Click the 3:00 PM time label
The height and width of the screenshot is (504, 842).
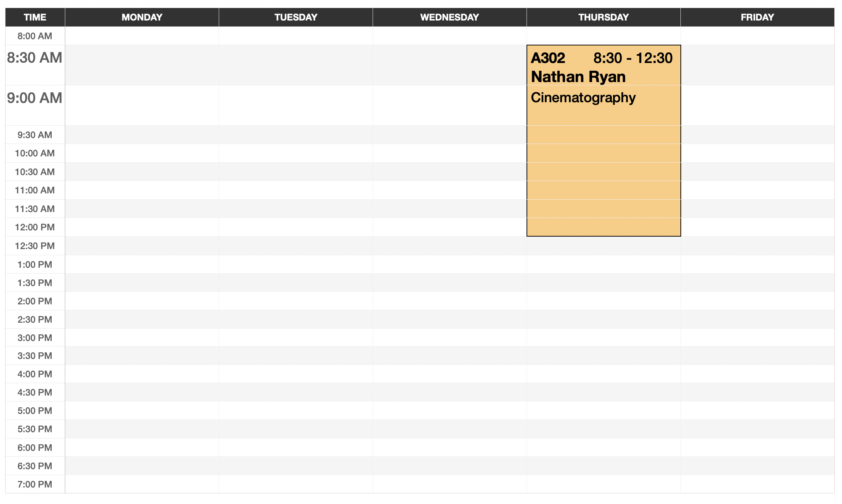[x=35, y=338]
